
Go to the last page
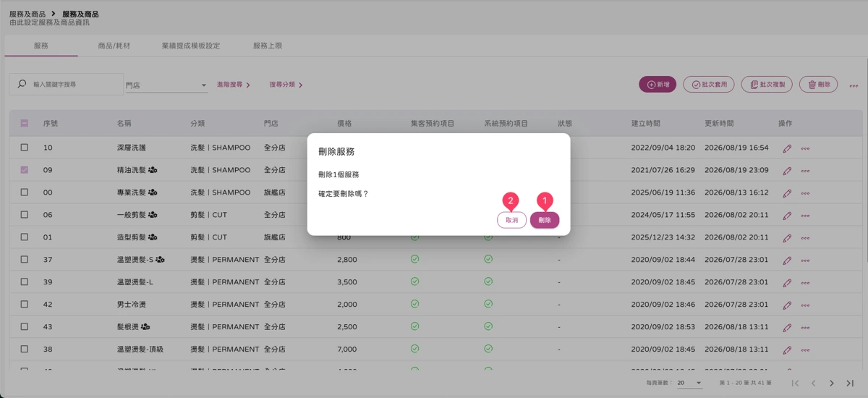coord(850,383)
